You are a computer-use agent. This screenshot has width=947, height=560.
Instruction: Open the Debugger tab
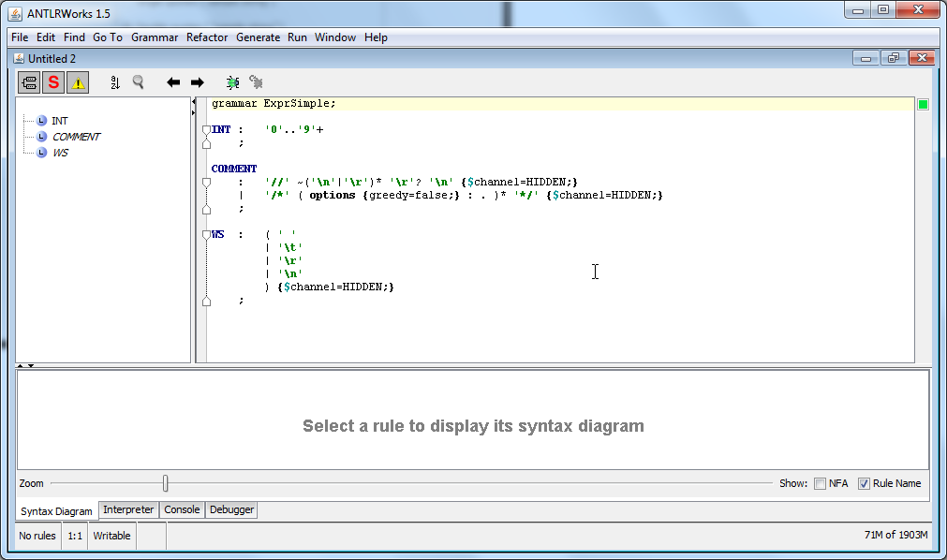[x=231, y=509]
